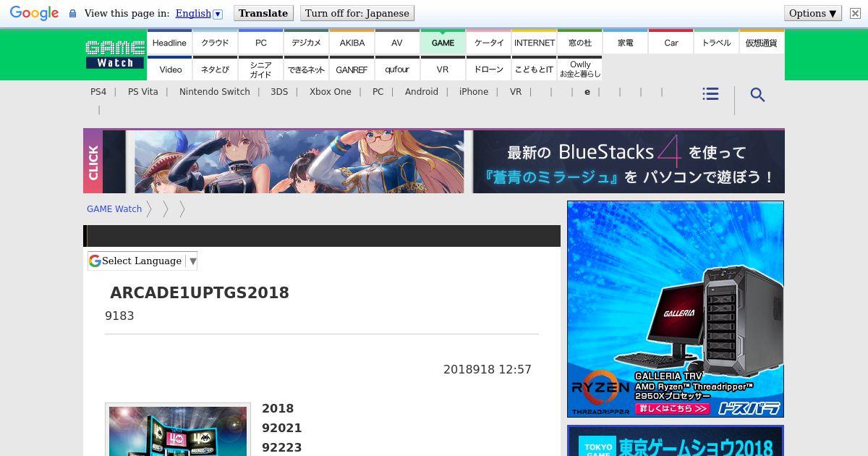Open the VR tab in second row
The width and height of the screenshot is (868, 456).
pyautogui.click(x=443, y=69)
